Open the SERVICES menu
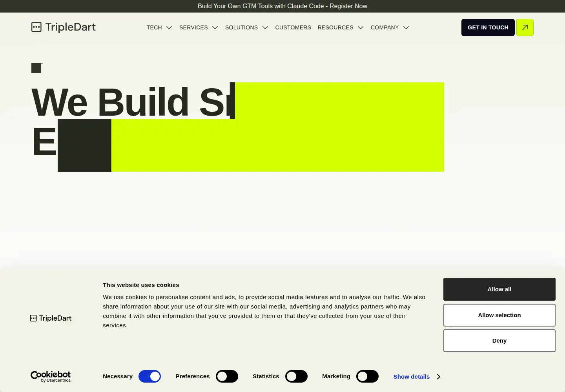The width and height of the screenshot is (565, 392). coord(193,27)
